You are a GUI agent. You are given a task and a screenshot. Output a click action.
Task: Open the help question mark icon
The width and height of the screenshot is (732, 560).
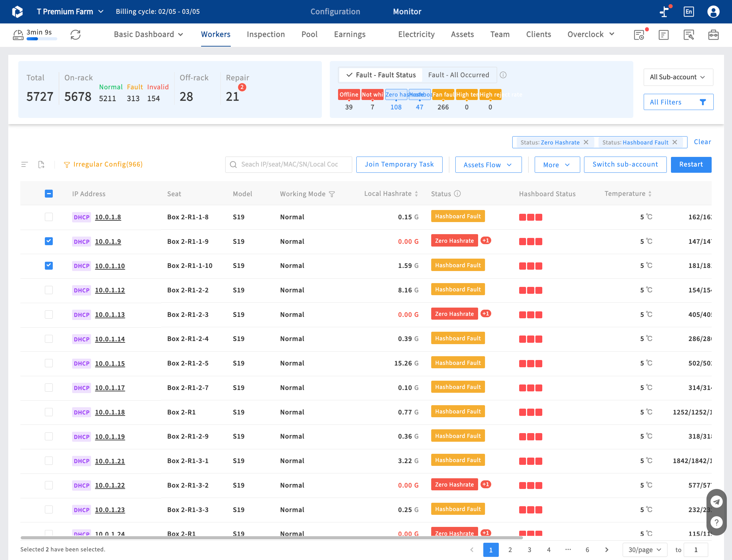716,522
